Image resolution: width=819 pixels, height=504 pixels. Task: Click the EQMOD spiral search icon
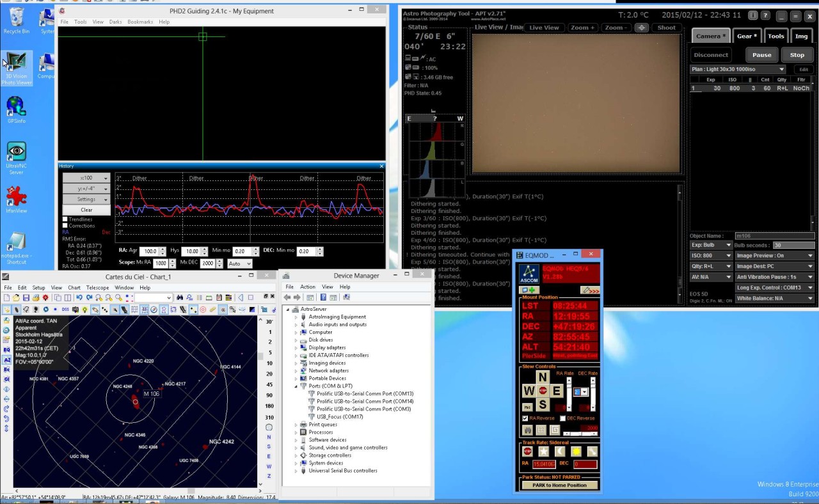(555, 430)
